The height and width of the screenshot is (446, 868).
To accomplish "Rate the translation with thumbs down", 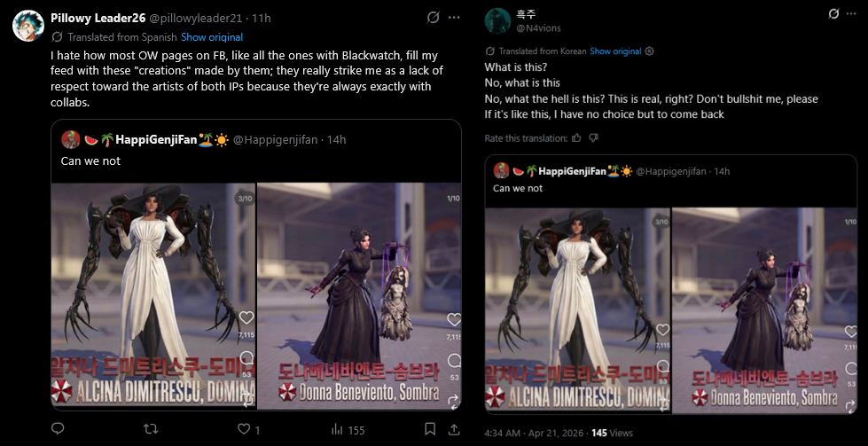I will coord(593,137).
